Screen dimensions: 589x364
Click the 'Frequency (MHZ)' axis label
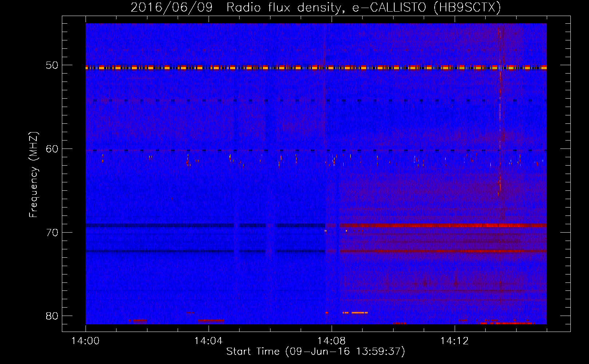(33, 175)
